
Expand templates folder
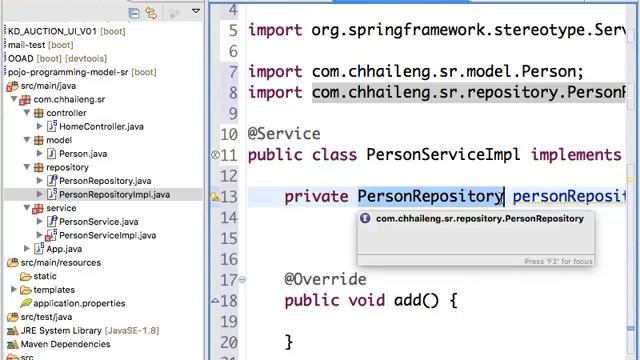click(x=13, y=289)
